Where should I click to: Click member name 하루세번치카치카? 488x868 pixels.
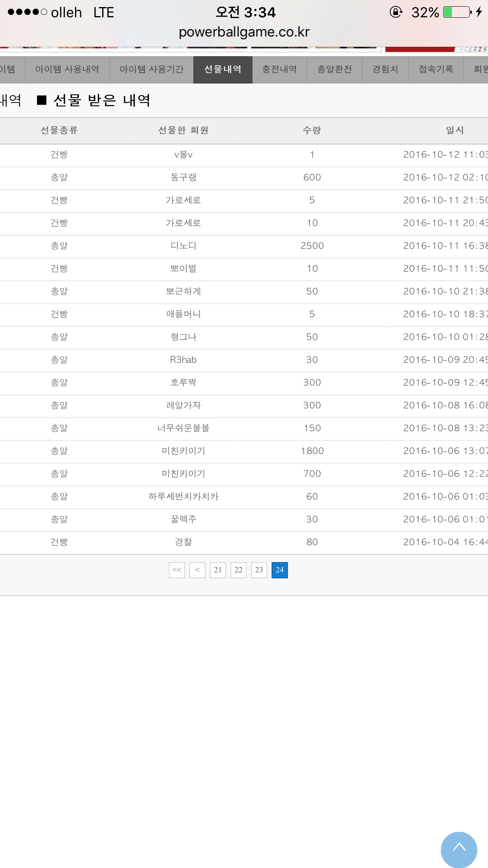183,497
